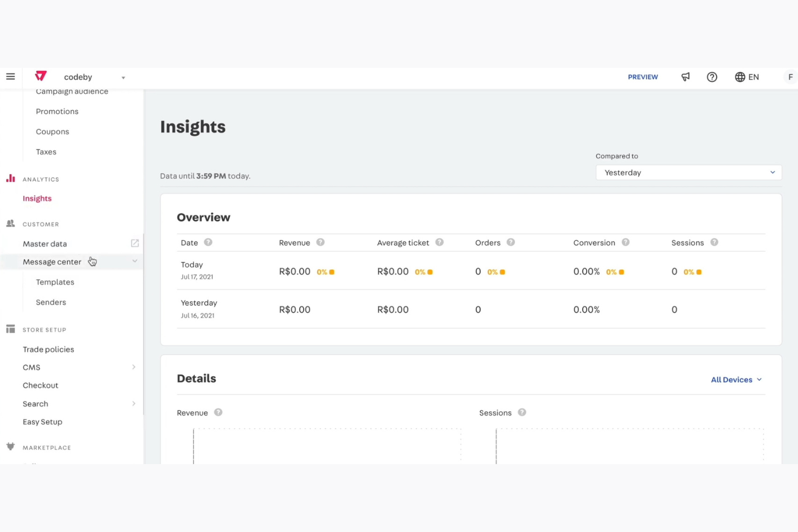798x532 pixels.
Task: Open the All Devices filter dropdown
Action: (x=736, y=379)
